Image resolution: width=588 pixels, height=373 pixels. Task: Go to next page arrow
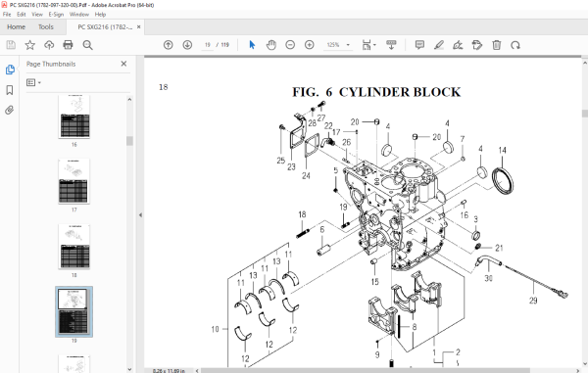click(x=187, y=45)
